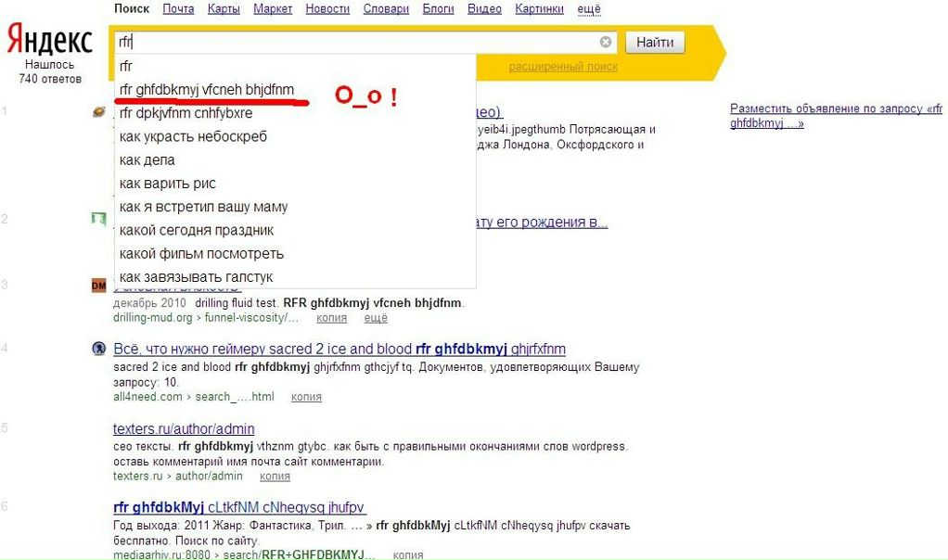948x560 pixels.
Task: Switch to the Картинки search tab
Action: 540,9
